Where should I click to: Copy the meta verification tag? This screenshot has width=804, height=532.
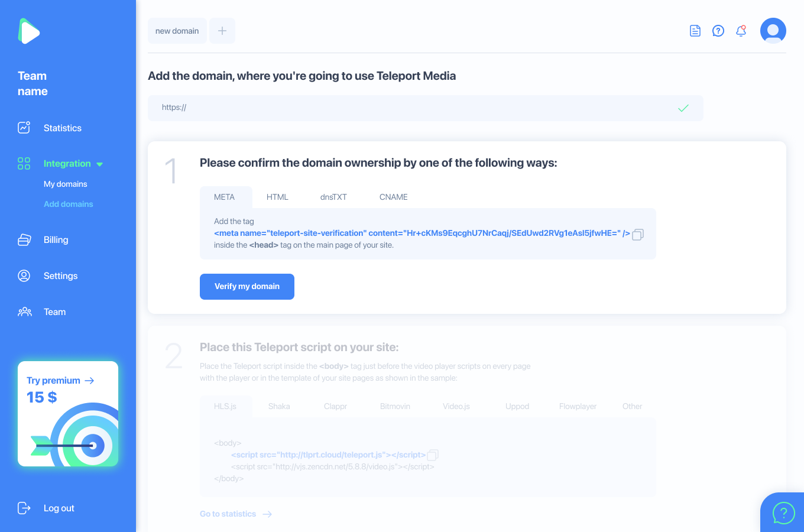638,235
